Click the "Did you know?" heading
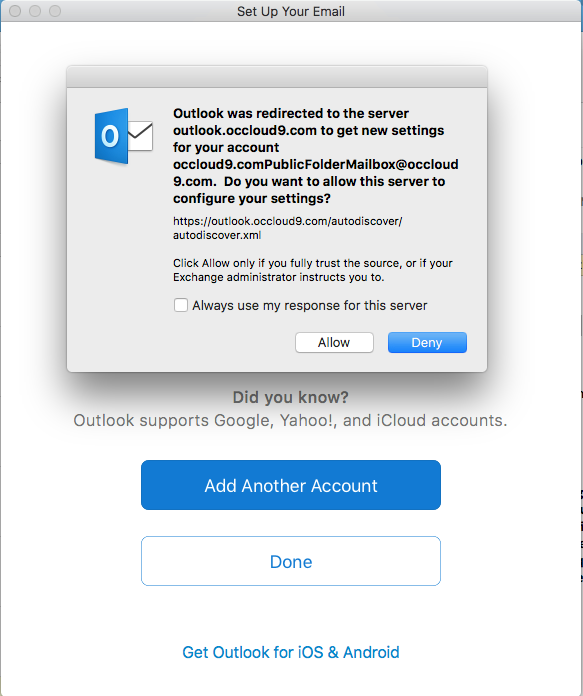Viewport: 583px width, 696px height. pyautogui.click(x=291, y=397)
